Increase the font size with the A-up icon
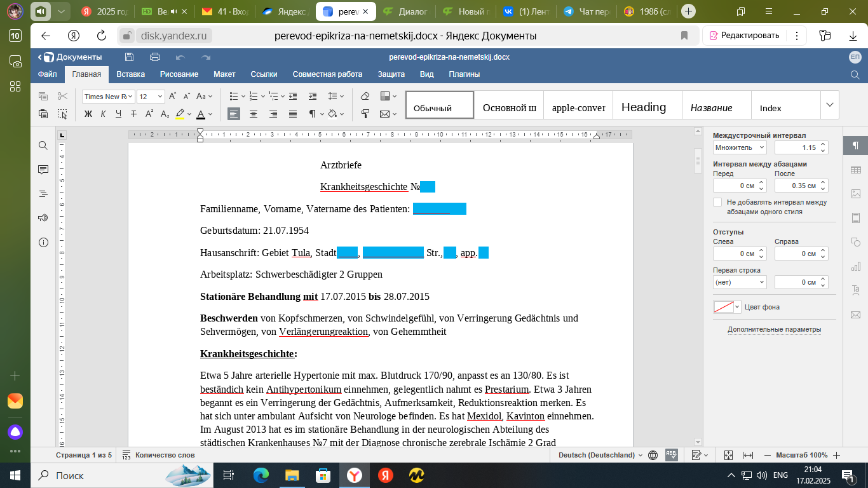868x488 pixels. [172, 96]
